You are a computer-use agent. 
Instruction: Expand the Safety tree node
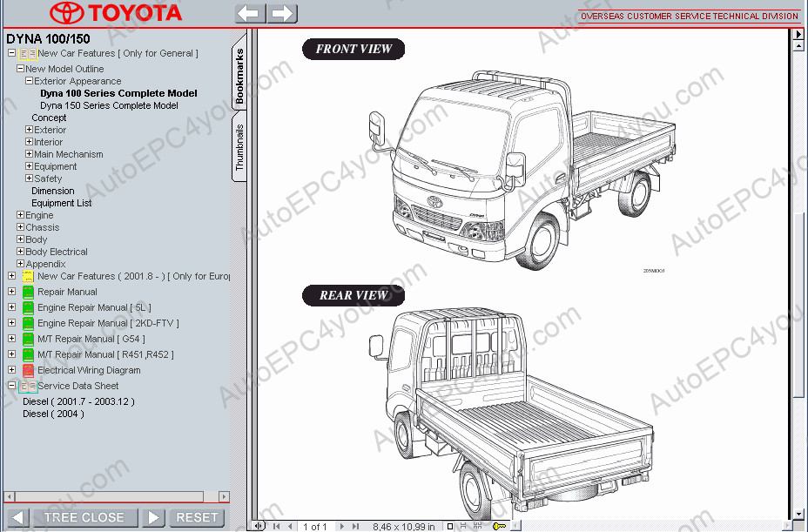tap(29, 178)
